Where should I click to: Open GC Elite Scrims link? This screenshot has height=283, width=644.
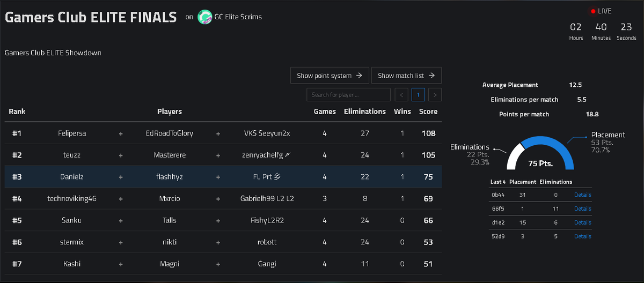tap(239, 17)
